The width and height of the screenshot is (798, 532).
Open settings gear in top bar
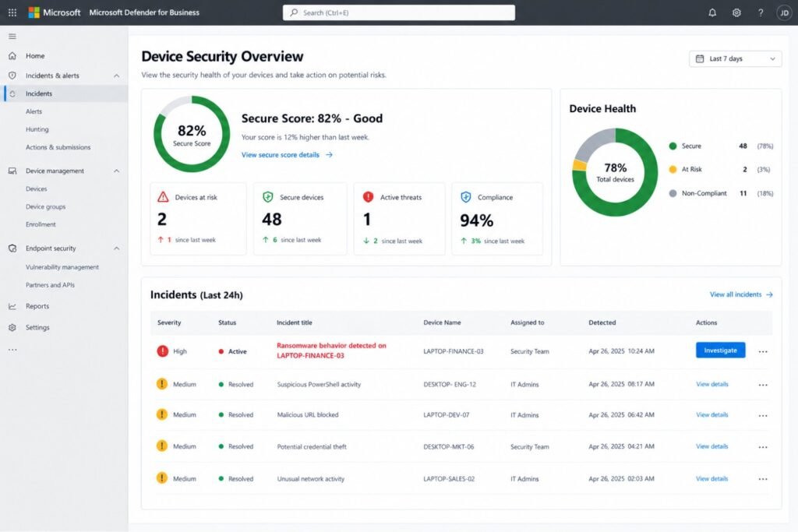click(x=736, y=12)
